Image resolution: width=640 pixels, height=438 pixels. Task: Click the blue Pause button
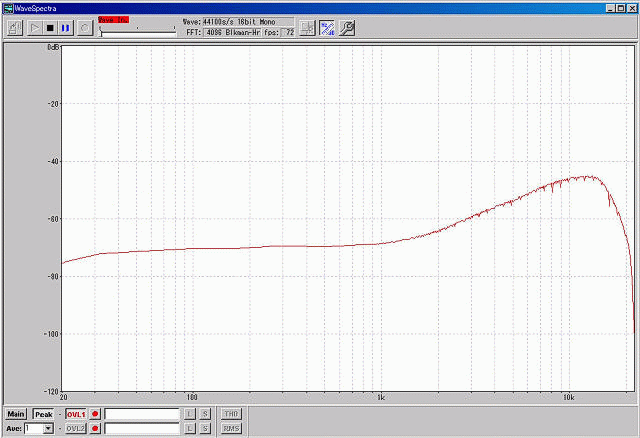pos(66,28)
